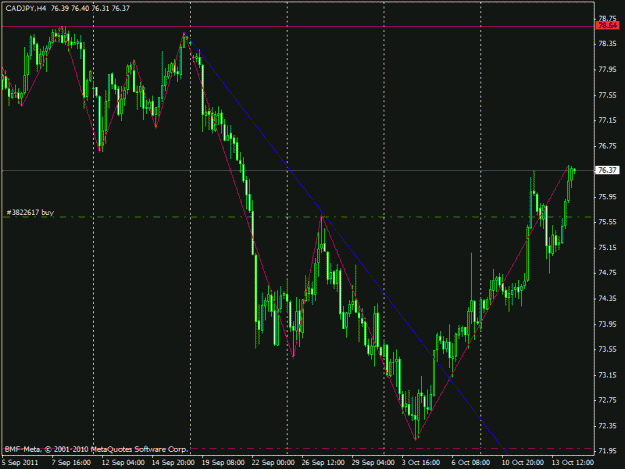The width and height of the screenshot is (625, 469).
Task: Click the 77.55 price scale label
Action: (607, 95)
